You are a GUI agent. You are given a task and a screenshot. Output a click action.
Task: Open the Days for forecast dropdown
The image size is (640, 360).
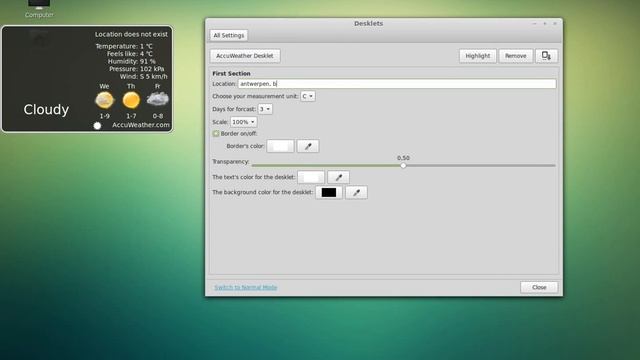(265, 109)
